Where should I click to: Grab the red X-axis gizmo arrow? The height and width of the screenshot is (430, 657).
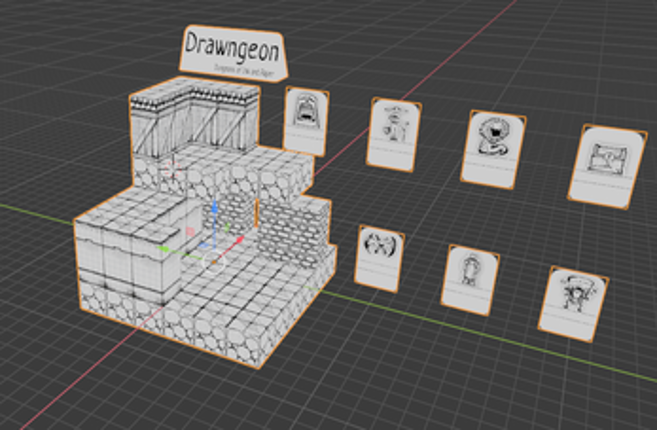(x=239, y=240)
